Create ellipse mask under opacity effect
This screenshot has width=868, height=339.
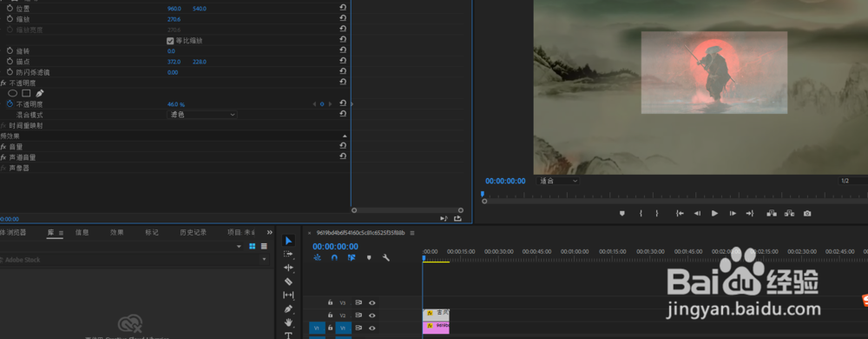(x=12, y=94)
